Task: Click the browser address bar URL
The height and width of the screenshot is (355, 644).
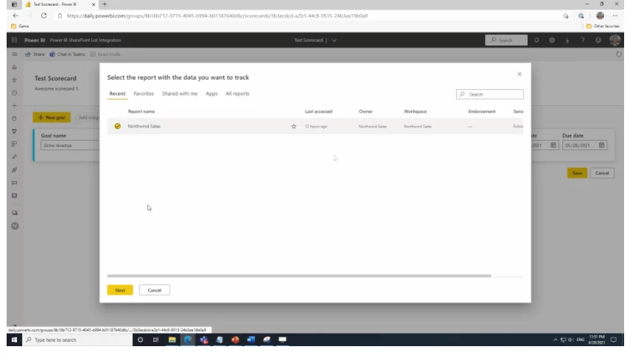Action: 217,16
